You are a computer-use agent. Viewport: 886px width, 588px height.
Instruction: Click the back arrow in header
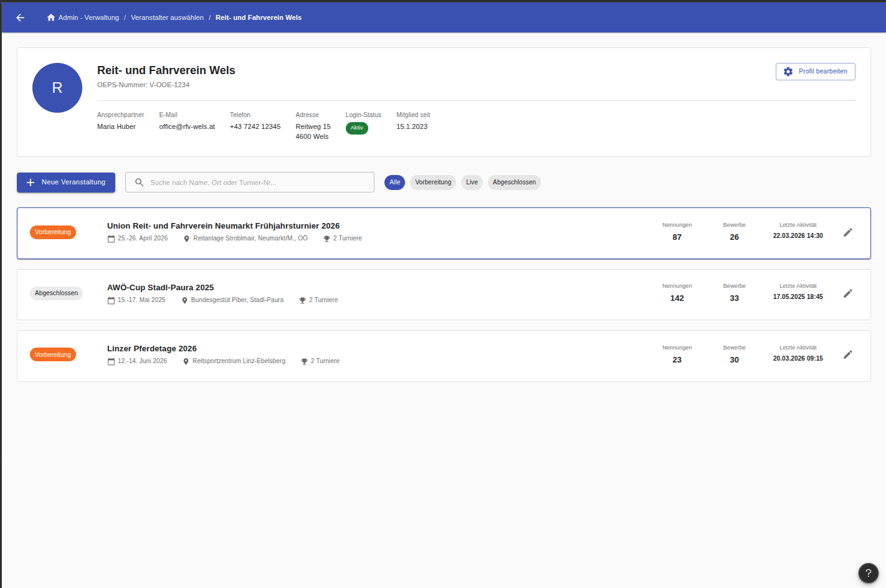[20, 17]
